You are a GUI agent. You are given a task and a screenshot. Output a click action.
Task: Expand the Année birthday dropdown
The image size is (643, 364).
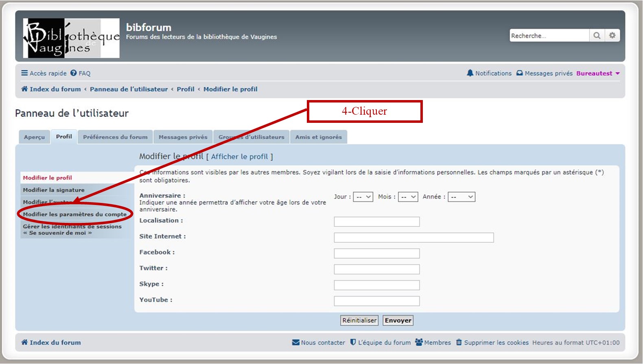(x=461, y=197)
